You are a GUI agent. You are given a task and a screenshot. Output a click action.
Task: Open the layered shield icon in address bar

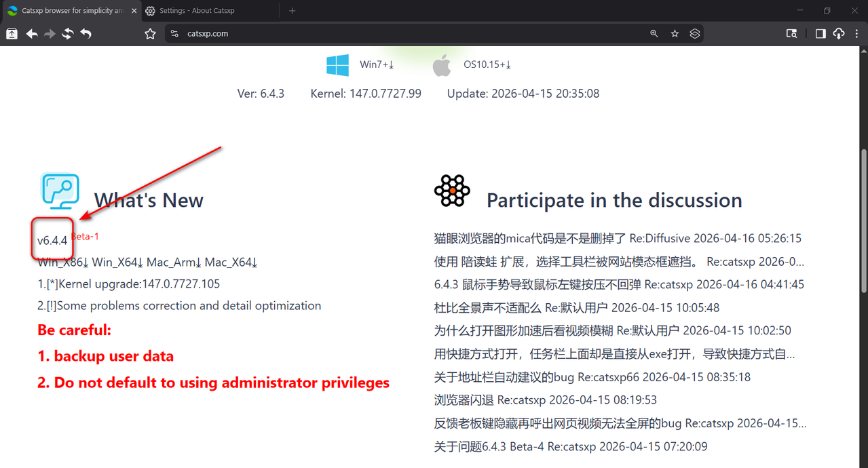click(x=694, y=33)
